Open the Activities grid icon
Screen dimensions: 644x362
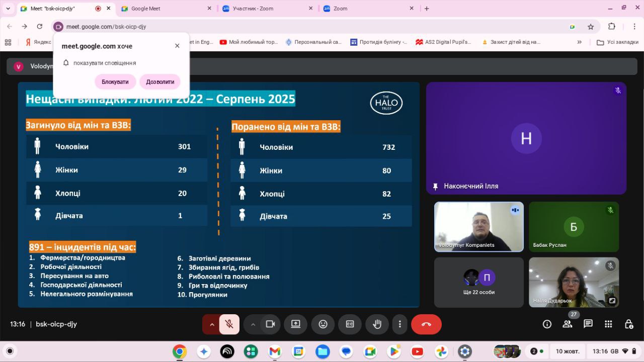[x=608, y=324]
